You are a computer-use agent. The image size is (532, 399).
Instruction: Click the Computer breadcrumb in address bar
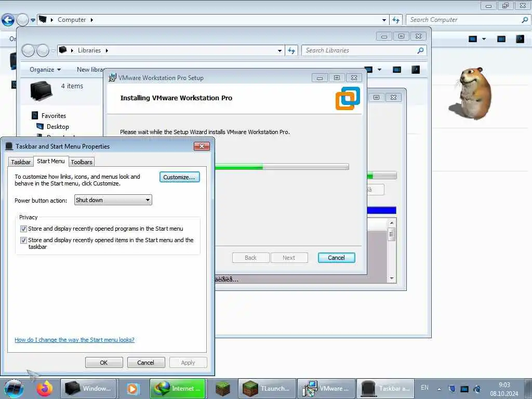tap(72, 20)
